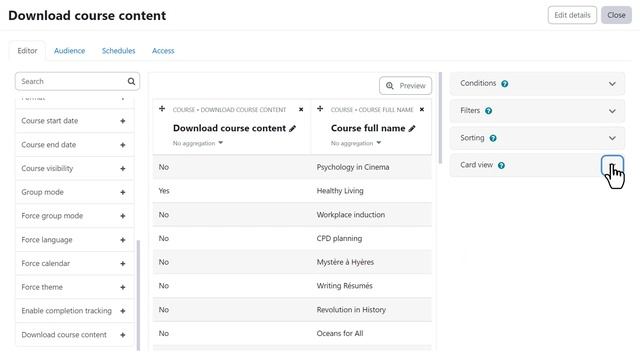
Task: Open help for Sorting
Action: click(493, 138)
